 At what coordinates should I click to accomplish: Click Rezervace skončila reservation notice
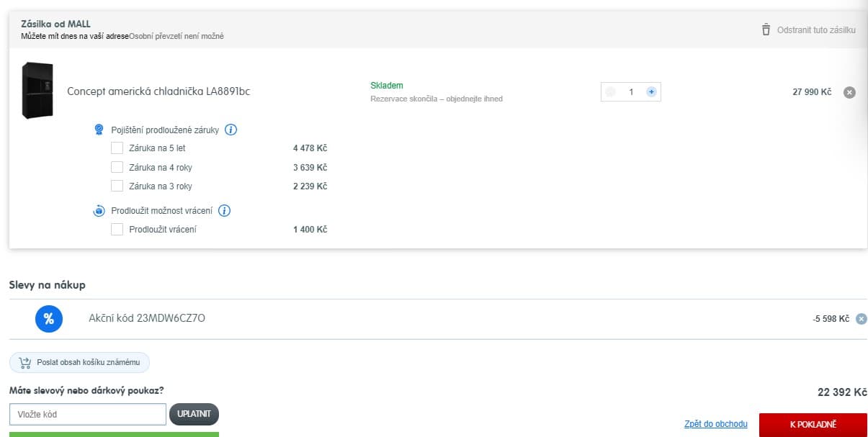(437, 99)
